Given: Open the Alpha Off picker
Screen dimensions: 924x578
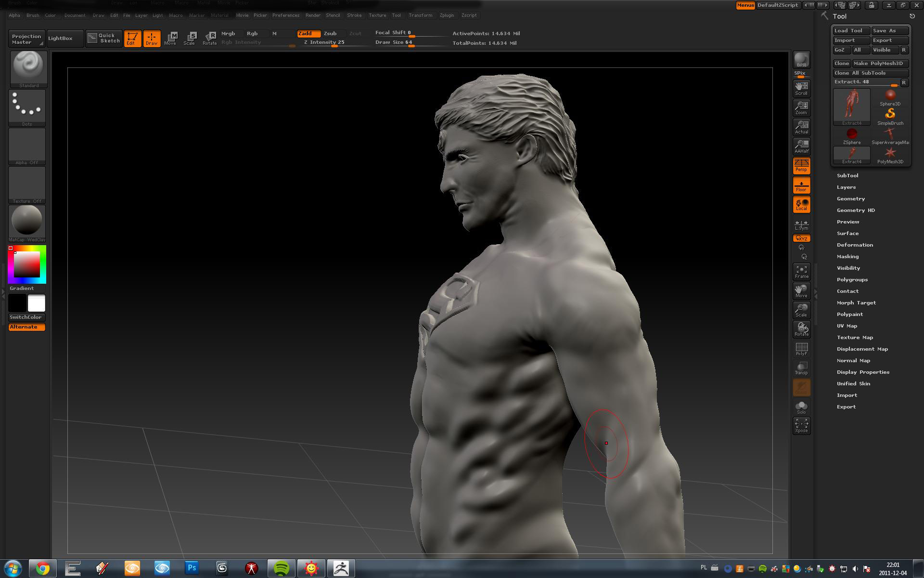Looking at the screenshot, I should tap(27, 146).
